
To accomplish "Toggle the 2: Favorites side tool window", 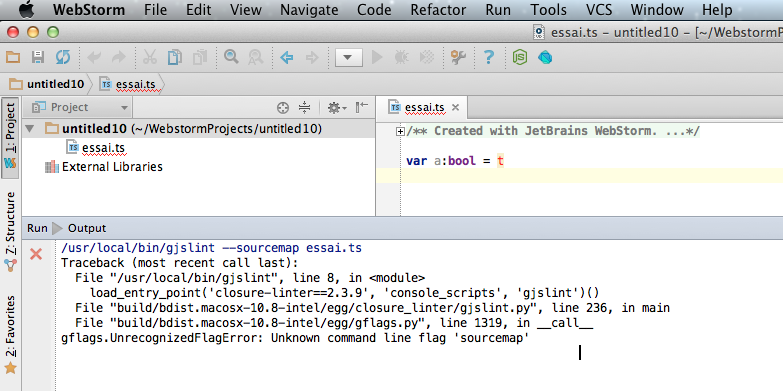I will point(10,335).
